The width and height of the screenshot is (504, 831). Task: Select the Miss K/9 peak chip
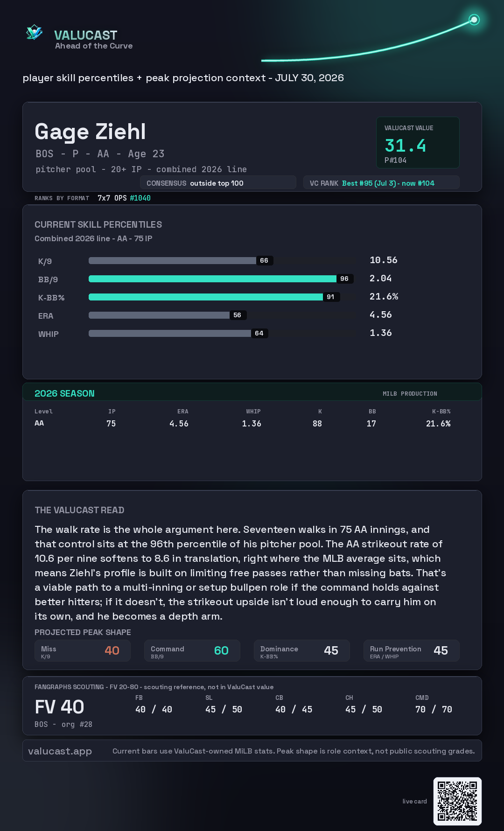pos(83,650)
